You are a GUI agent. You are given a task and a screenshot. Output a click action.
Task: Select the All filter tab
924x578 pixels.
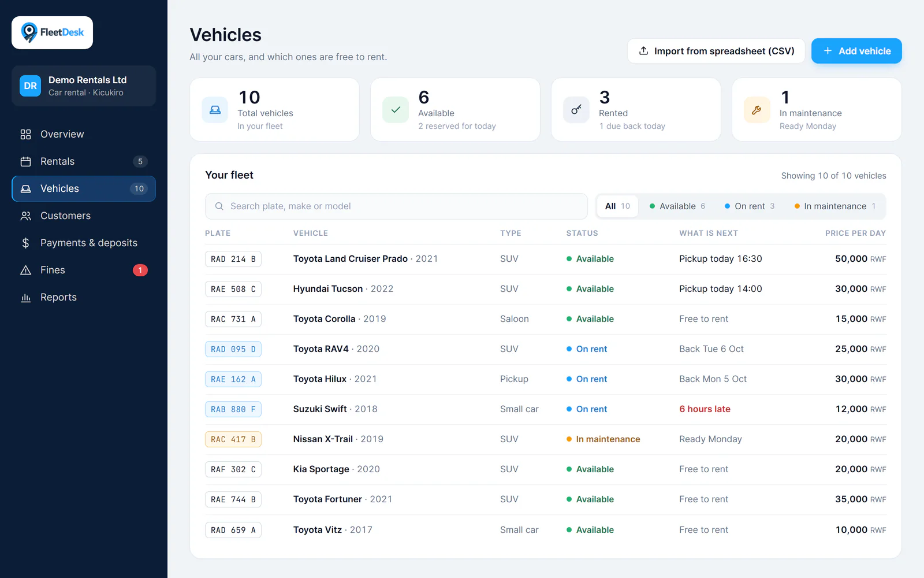pyautogui.click(x=617, y=206)
